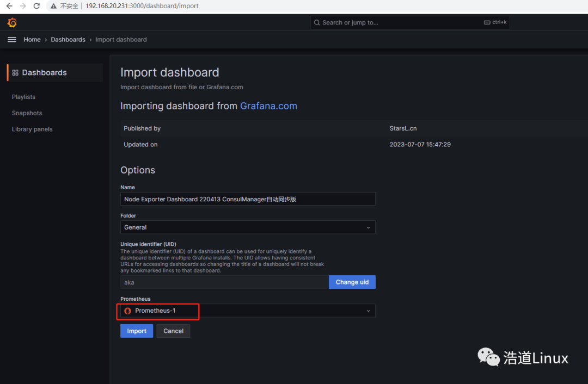
Task: Click Import dashboard breadcrumb
Action: pos(121,40)
